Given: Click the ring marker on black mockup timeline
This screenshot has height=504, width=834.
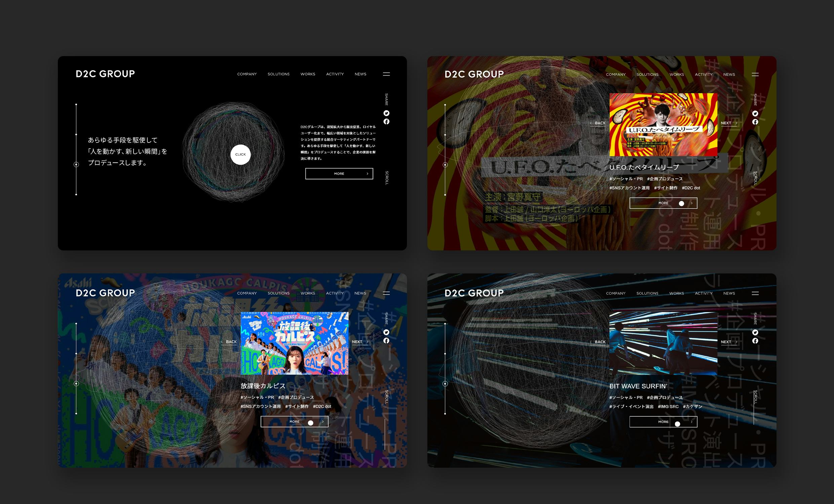Looking at the screenshot, I should click(x=76, y=164).
